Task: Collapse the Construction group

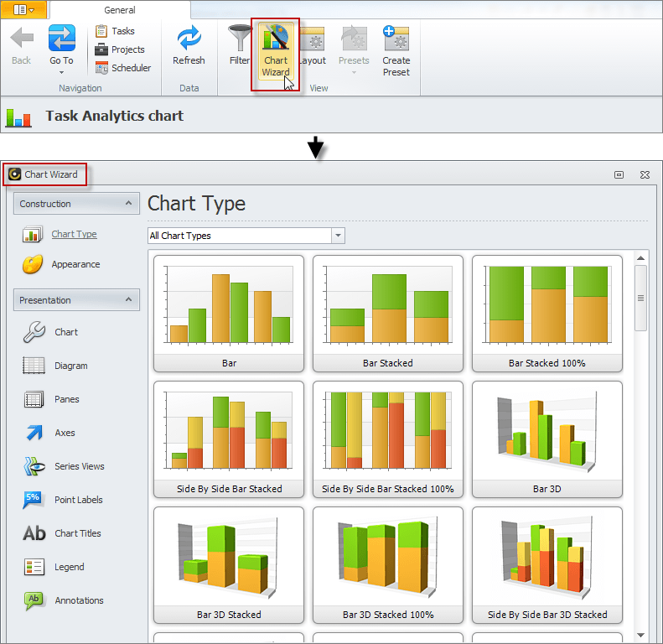Action: [x=128, y=204]
